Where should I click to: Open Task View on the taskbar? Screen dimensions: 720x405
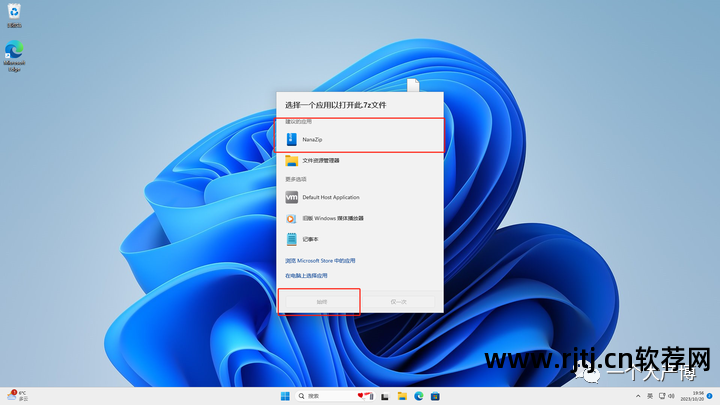(x=385, y=396)
